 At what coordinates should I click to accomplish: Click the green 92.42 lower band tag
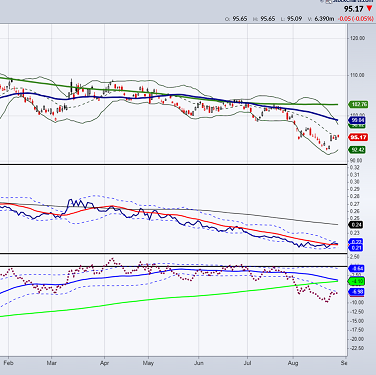pyautogui.click(x=358, y=150)
